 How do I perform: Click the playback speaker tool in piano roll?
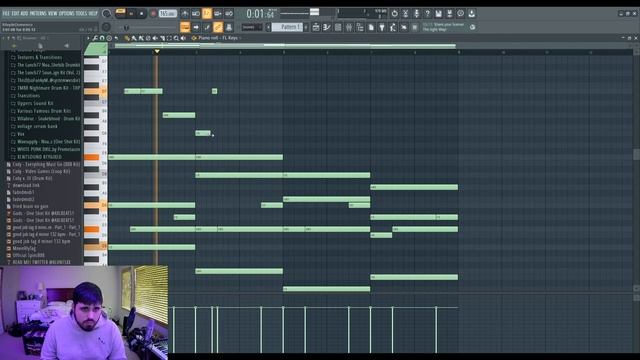[183, 38]
